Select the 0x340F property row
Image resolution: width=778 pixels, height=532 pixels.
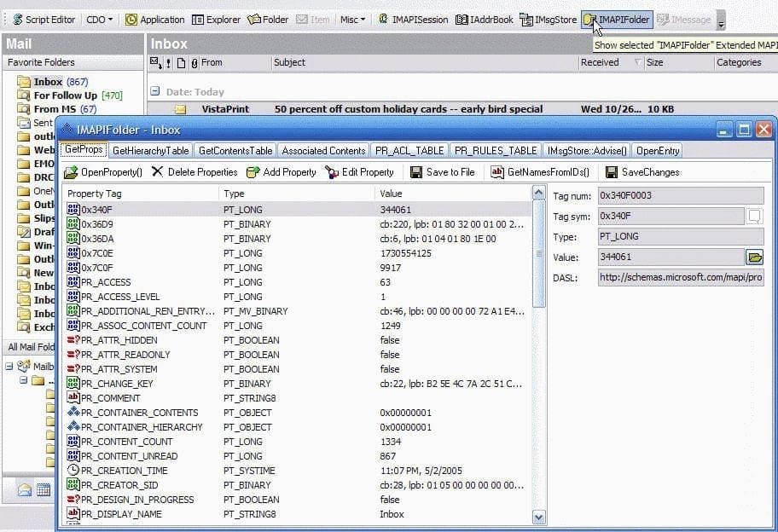pos(298,209)
